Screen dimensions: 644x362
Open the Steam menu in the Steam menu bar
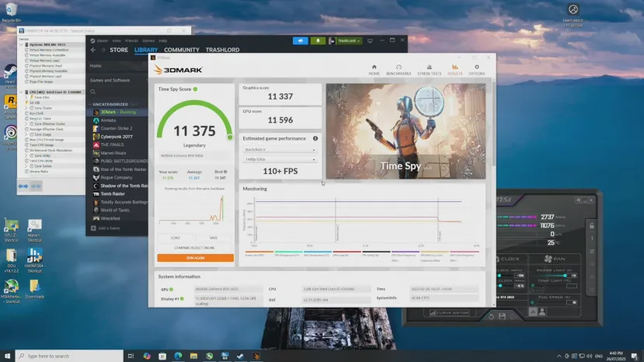click(x=103, y=40)
